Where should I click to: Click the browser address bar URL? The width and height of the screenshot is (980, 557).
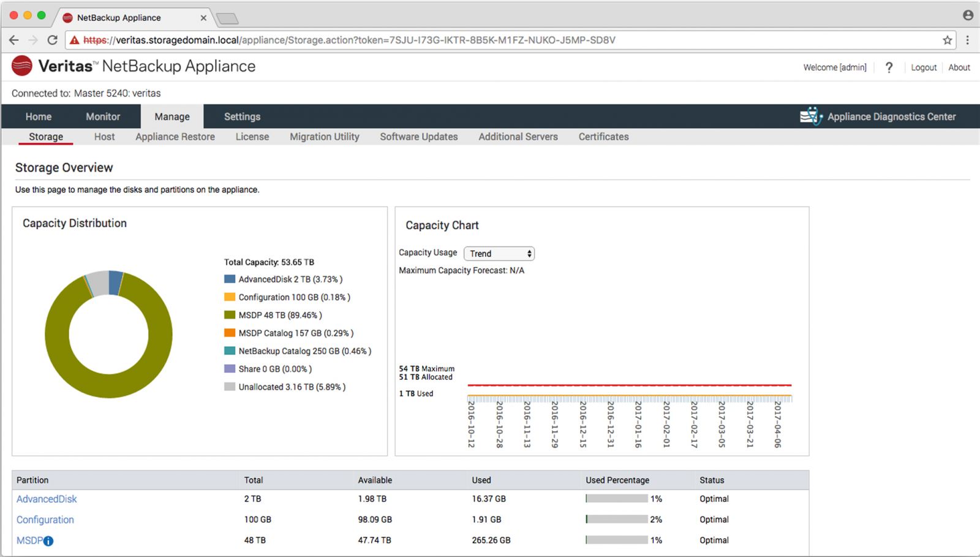coord(349,40)
